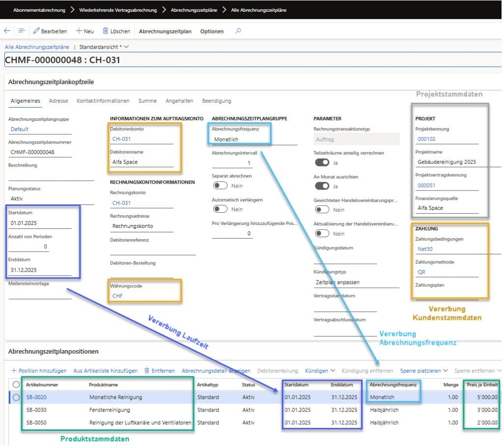The image size is (503, 448).
Task: Open the Kontaktinformationen tab
Action: coord(103,101)
